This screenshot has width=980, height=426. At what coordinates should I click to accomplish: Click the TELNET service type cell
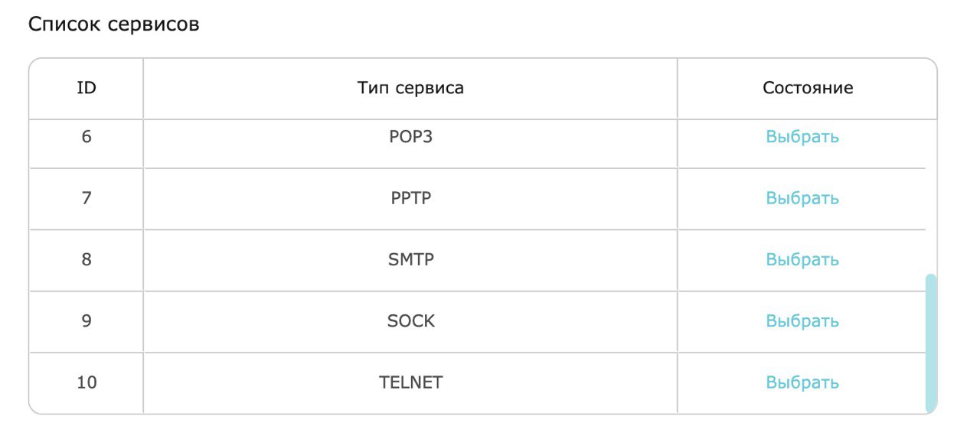[x=410, y=382]
